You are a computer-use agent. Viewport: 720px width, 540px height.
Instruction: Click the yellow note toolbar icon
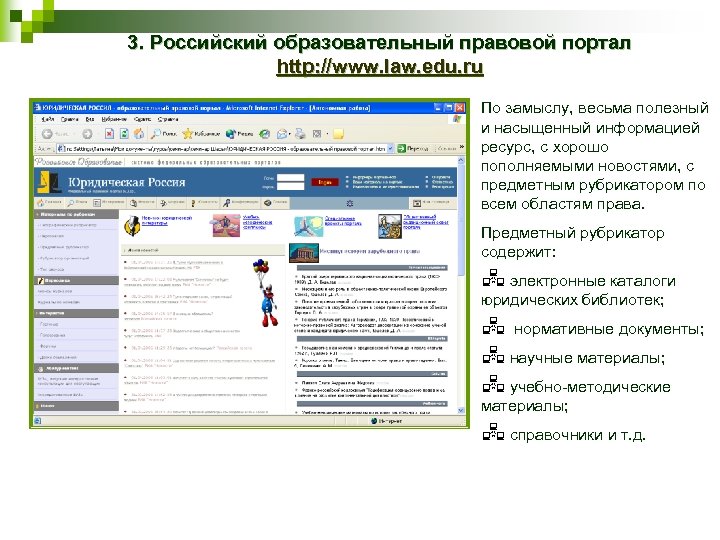[338, 134]
